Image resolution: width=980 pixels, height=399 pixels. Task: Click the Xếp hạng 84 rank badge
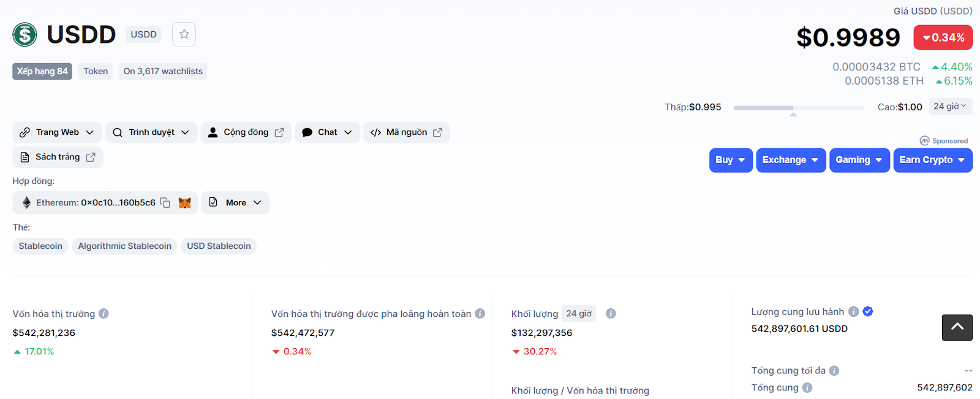pyautogui.click(x=42, y=71)
